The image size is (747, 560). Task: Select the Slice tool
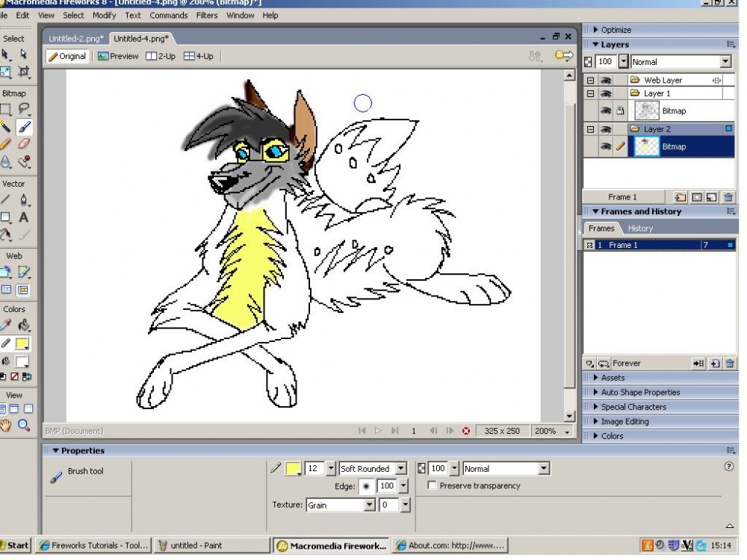click(x=23, y=273)
